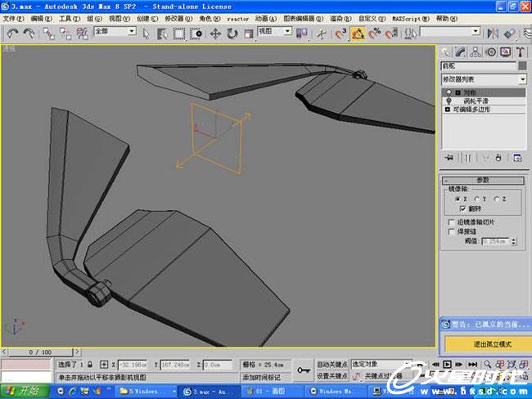Open the 选定对象 key filter dropdown
532x399 pixels.
click(x=381, y=364)
